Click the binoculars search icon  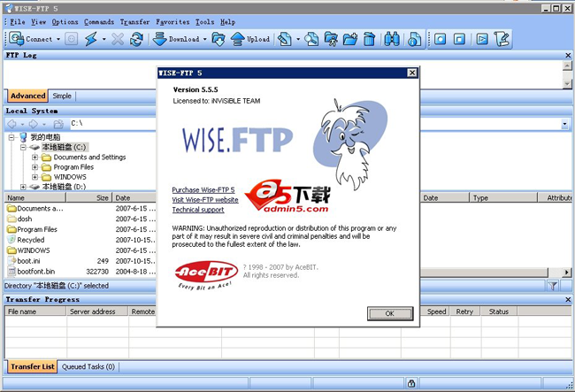click(392, 39)
